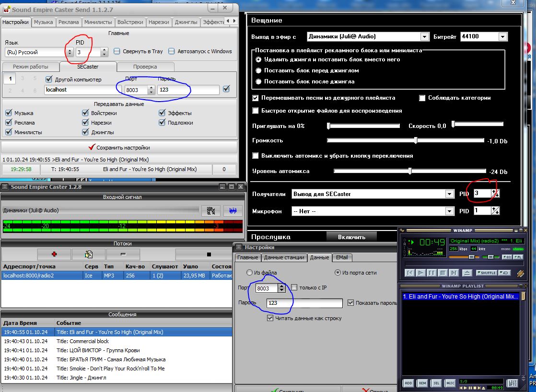Screen dimensions: 536x392
Task: Skip to next track in Winamp
Action: click(454, 273)
